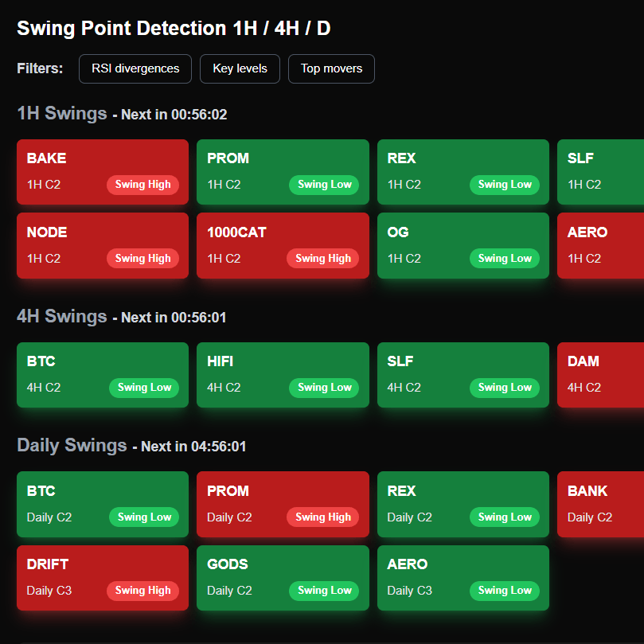Open the 1000CAT 1H card

pyautogui.click(x=283, y=246)
